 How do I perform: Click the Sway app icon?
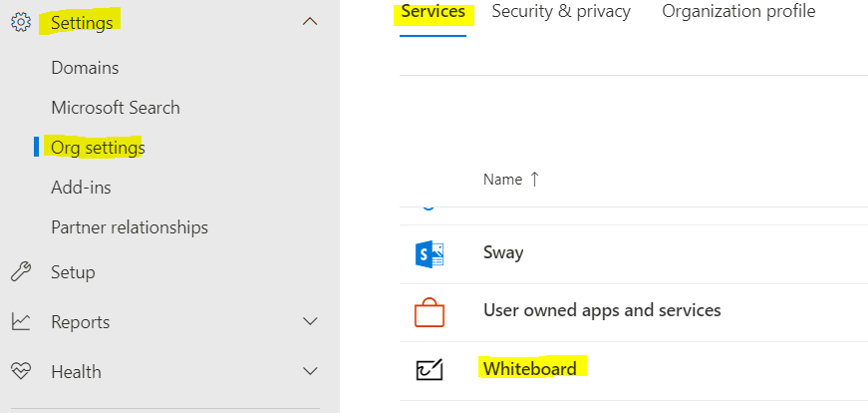click(x=430, y=254)
